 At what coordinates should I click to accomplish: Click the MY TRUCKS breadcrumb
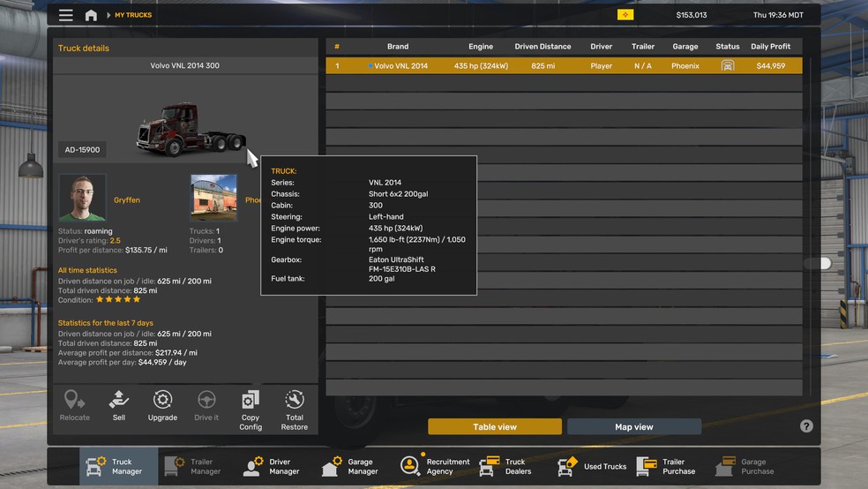point(133,15)
